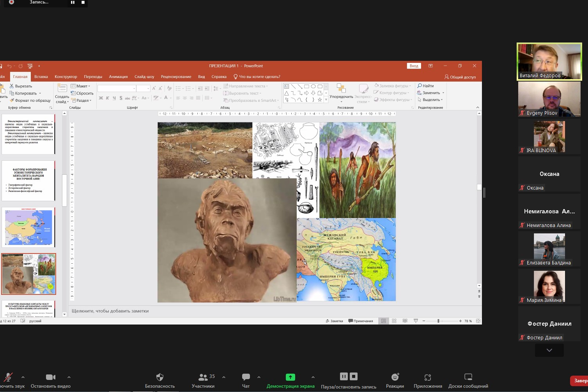Click Демонстрация экрана share screen
Screen dimensions: 588x392
pos(290,381)
